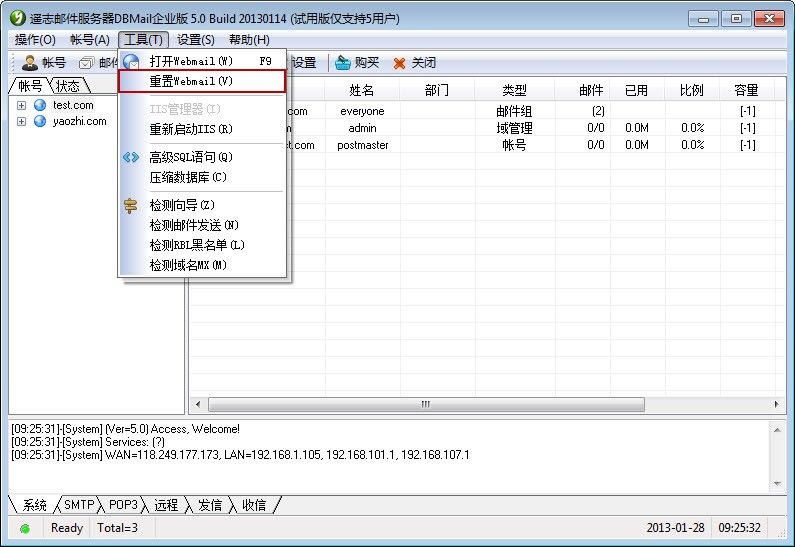Click the 域管理 type cell

click(x=515, y=128)
